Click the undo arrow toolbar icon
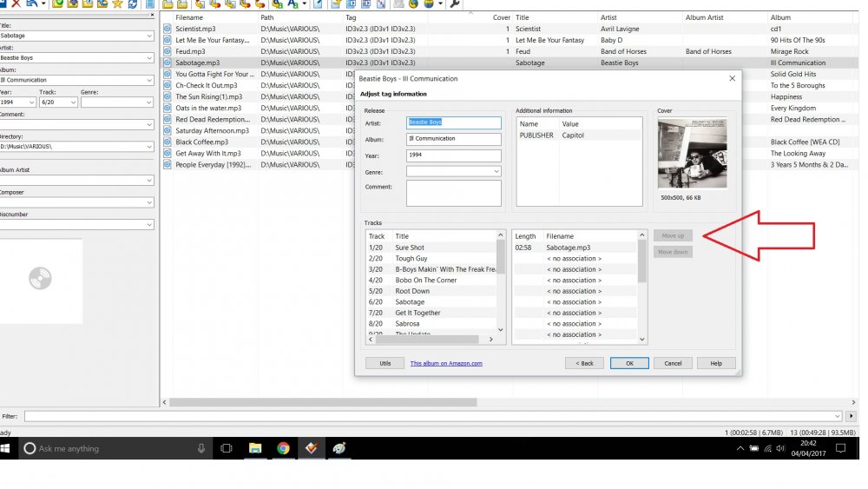 tap(32, 3)
